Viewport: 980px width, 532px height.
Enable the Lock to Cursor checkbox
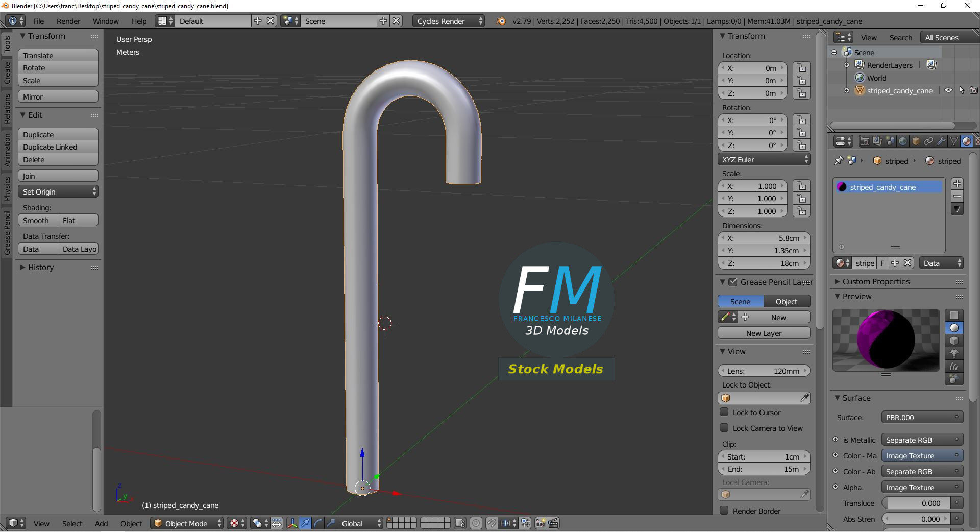coord(724,412)
